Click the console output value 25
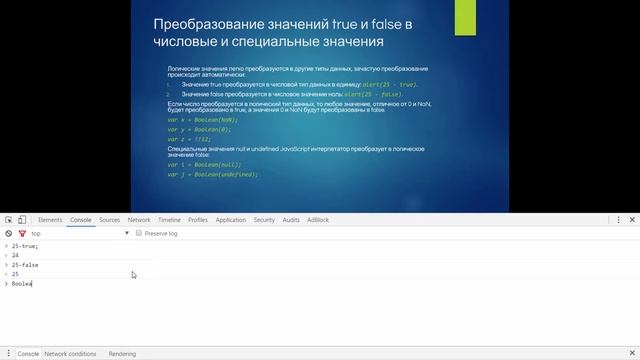Screen dimensions: 640x360 point(15,274)
